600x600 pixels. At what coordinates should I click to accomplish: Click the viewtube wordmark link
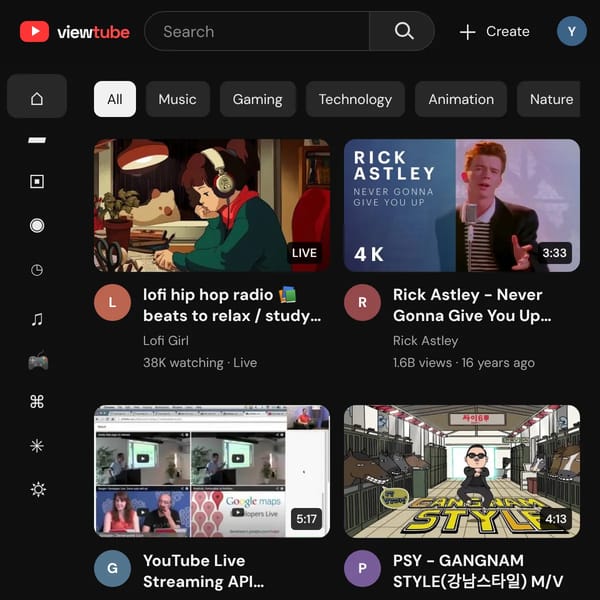point(93,32)
